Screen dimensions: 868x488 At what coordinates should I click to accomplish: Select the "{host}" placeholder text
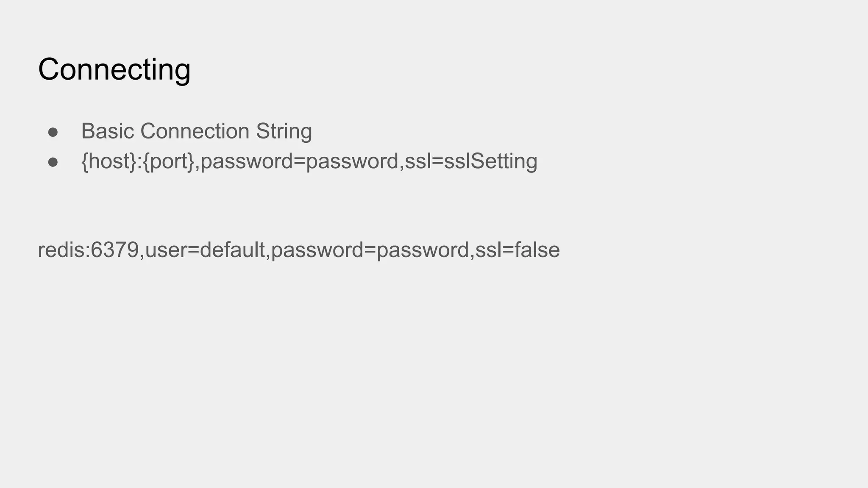click(x=108, y=161)
